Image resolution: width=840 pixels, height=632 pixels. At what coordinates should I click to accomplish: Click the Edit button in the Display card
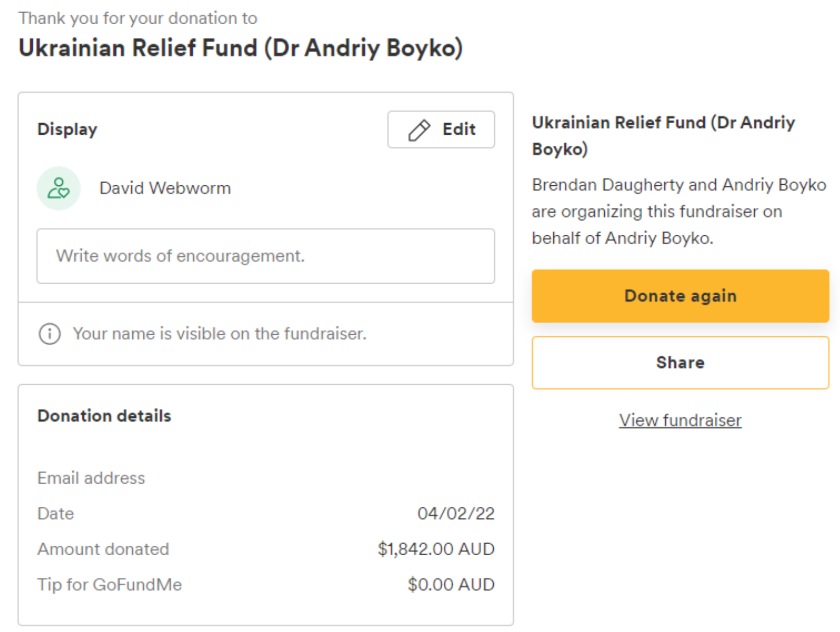[x=441, y=130]
